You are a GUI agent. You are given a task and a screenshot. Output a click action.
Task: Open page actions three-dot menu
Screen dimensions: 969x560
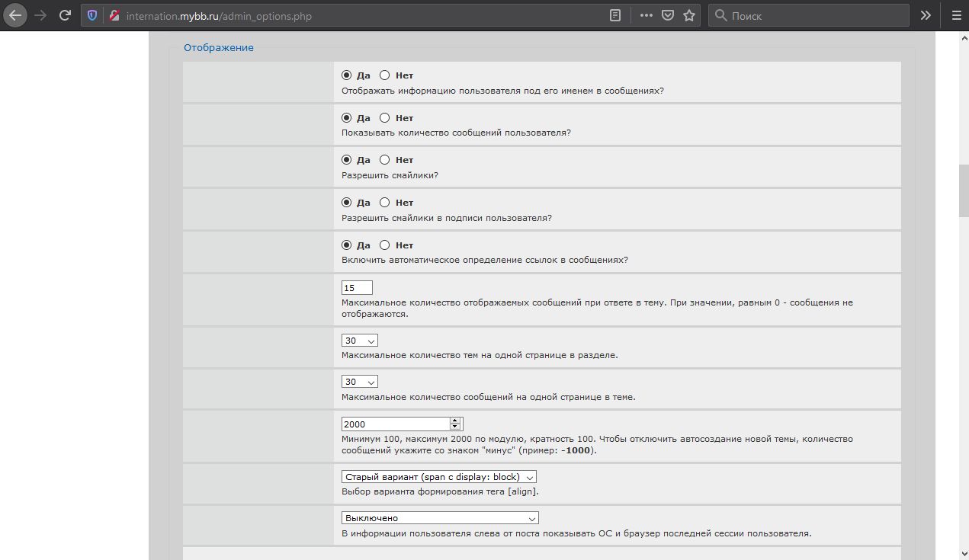point(646,15)
